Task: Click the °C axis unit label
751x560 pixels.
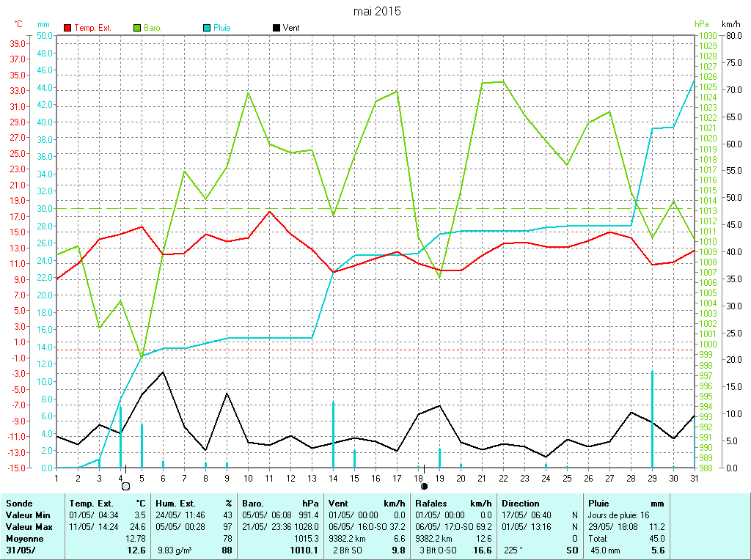Action: 18,24
